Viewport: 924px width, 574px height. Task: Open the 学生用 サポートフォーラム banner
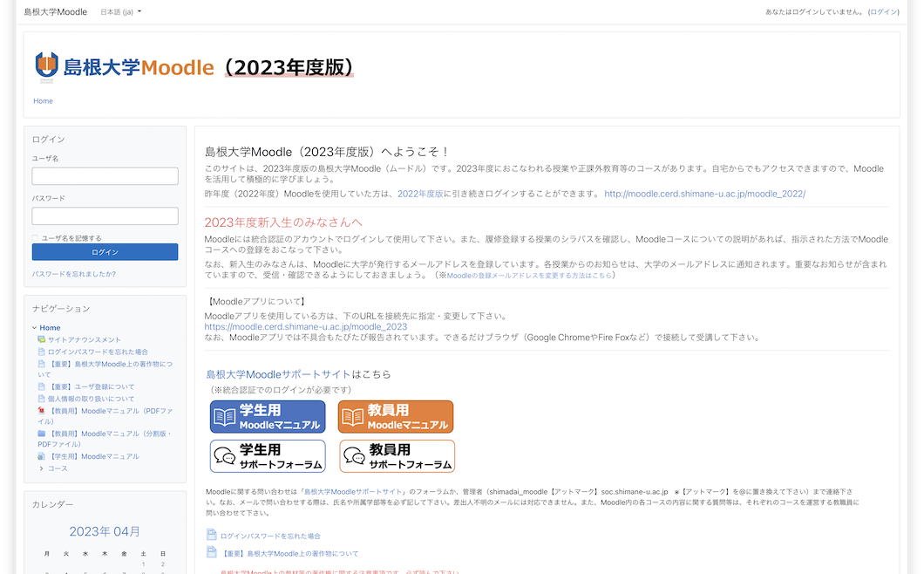pos(268,456)
